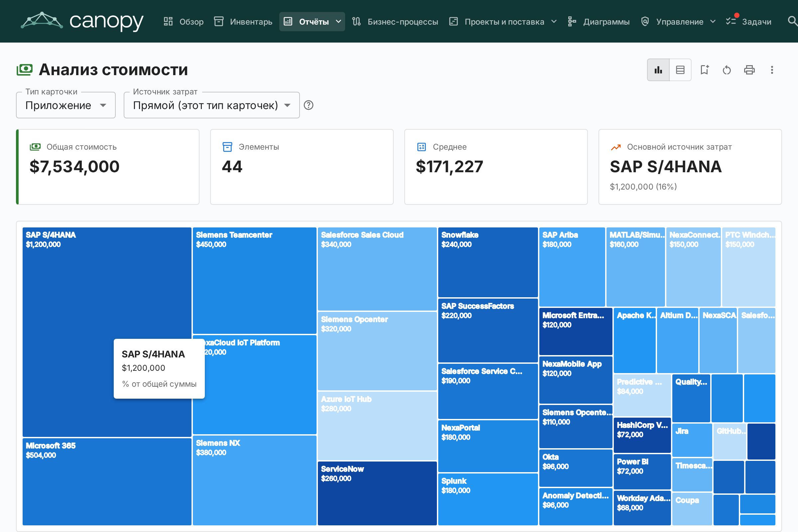
Task: Open the Тип карточки dropdown
Action: (66, 105)
